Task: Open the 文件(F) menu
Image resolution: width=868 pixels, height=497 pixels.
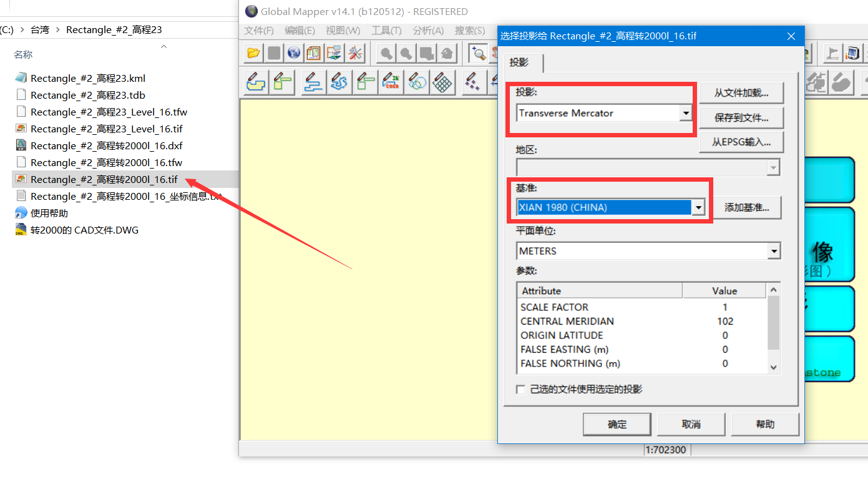Action: tap(259, 31)
